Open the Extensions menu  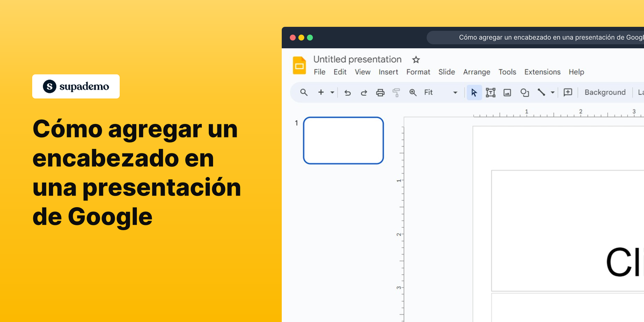(x=542, y=71)
